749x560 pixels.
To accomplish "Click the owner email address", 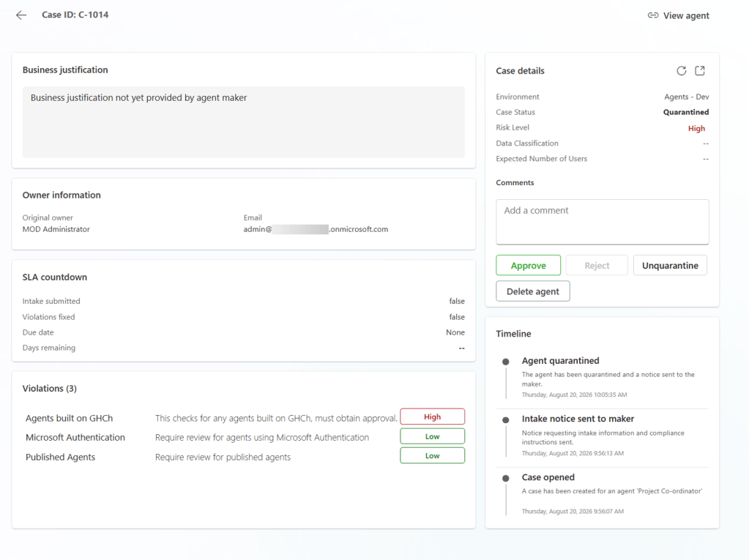I will click(316, 229).
